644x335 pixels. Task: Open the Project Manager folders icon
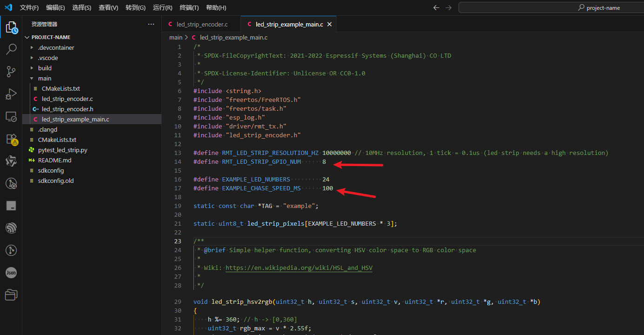11,295
